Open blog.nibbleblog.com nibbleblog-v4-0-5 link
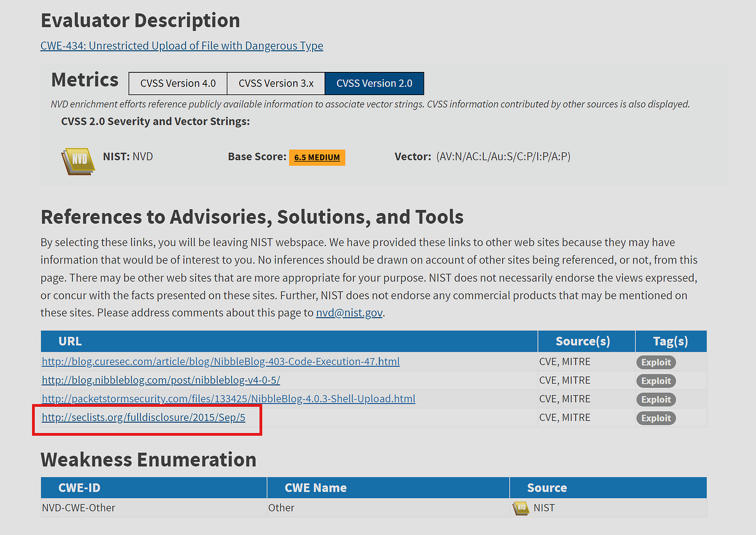 point(161,380)
